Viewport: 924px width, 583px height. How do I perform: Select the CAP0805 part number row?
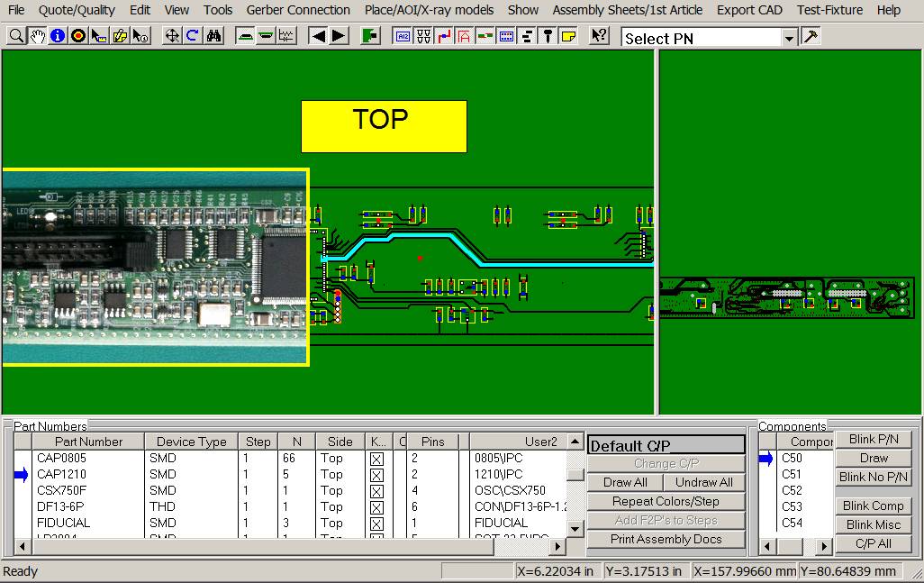pyautogui.click(x=291, y=458)
